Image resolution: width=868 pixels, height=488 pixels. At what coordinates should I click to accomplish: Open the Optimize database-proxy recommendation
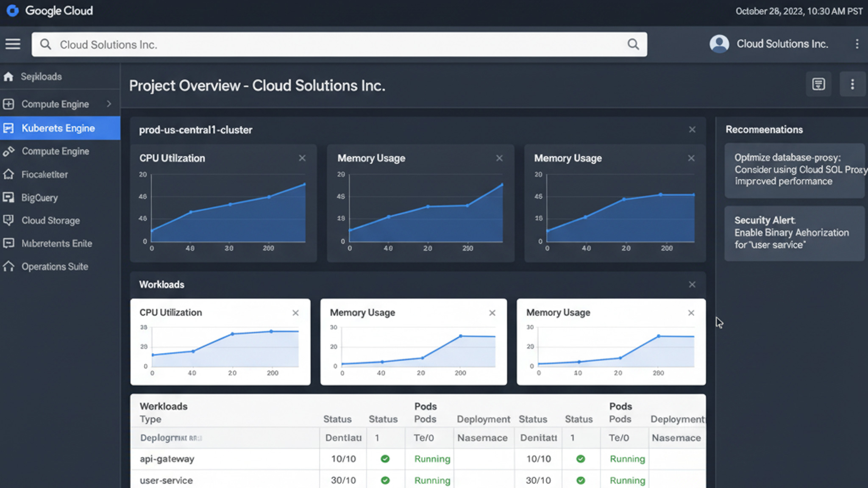794,170
